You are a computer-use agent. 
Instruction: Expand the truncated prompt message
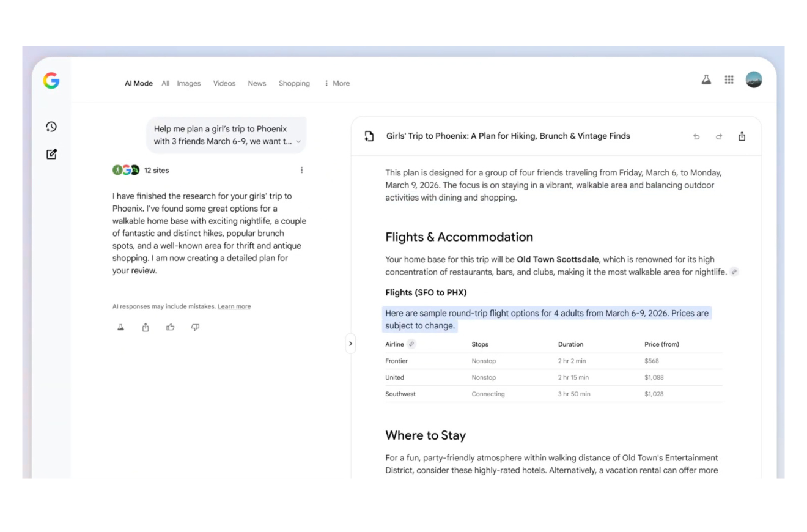298,141
